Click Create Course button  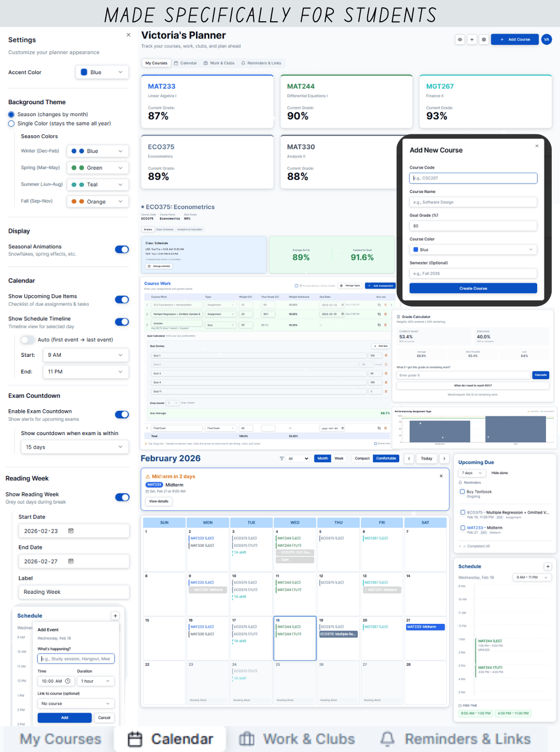473,288
